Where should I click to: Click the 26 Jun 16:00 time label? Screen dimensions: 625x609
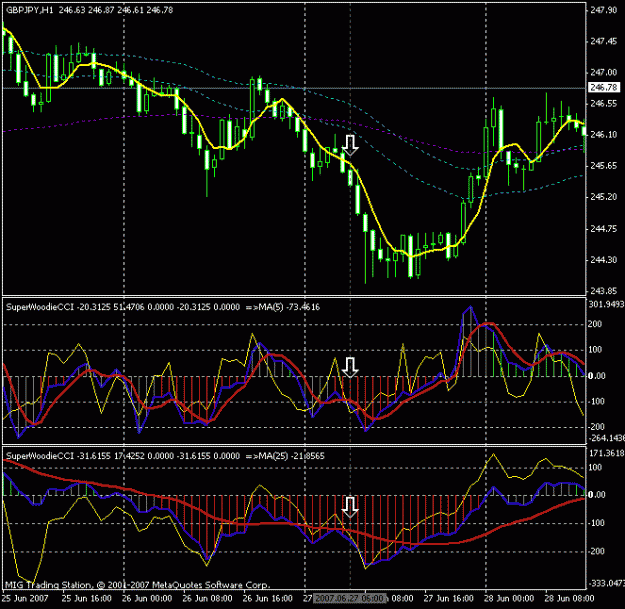pos(267,598)
